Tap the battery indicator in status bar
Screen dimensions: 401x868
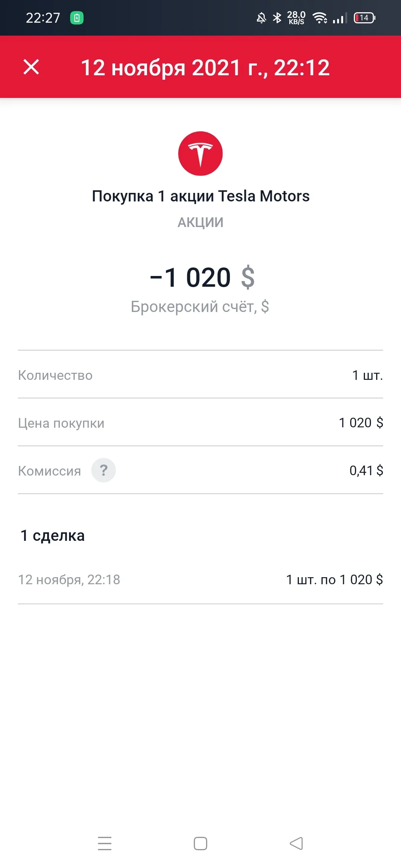point(365,18)
